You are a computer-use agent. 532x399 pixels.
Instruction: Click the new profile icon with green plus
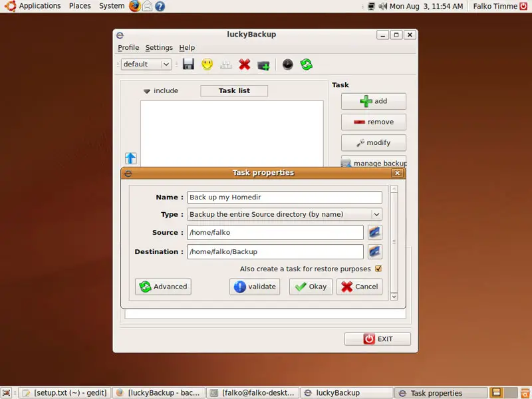pyautogui.click(x=263, y=65)
